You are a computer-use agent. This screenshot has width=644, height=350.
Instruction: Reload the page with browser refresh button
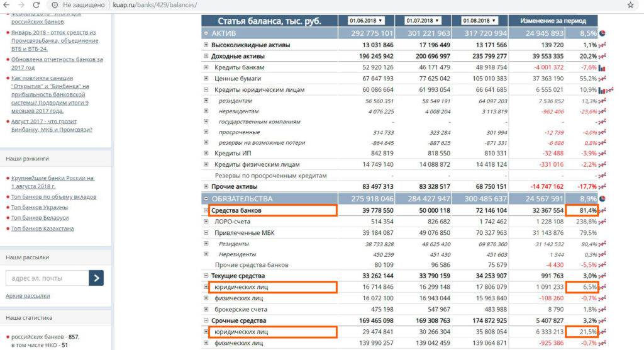(36, 5)
